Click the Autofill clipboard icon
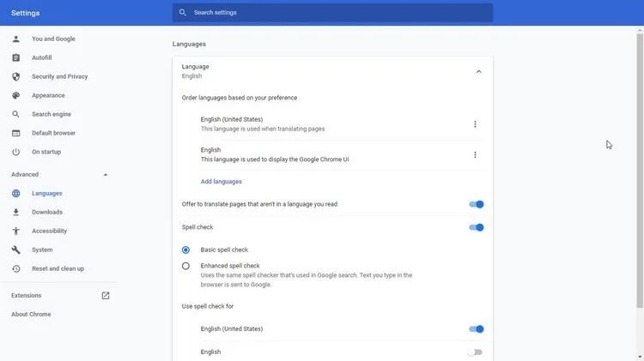 [15, 57]
